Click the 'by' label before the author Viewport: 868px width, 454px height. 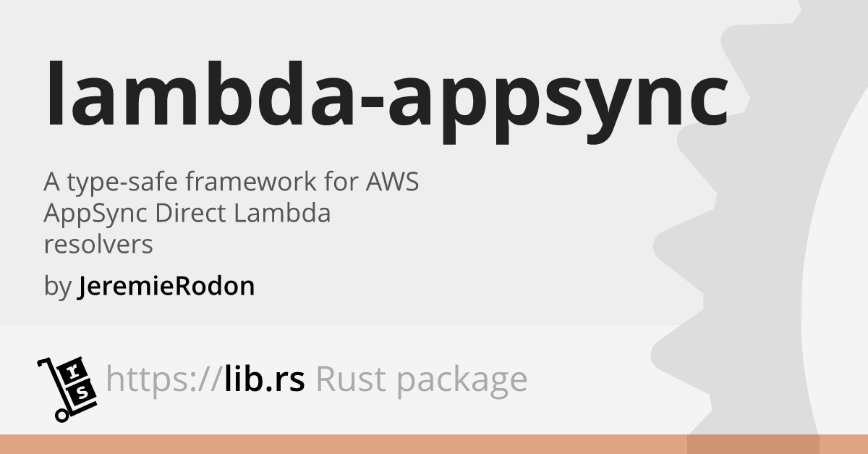[x=57, y=287]
